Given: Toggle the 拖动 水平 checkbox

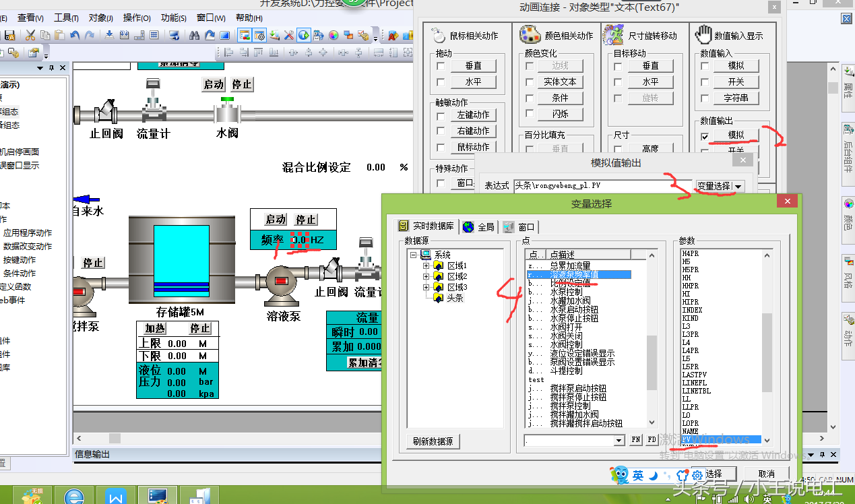Looking at the screenshot, I should pyautogui.click(x=441, y=82).
